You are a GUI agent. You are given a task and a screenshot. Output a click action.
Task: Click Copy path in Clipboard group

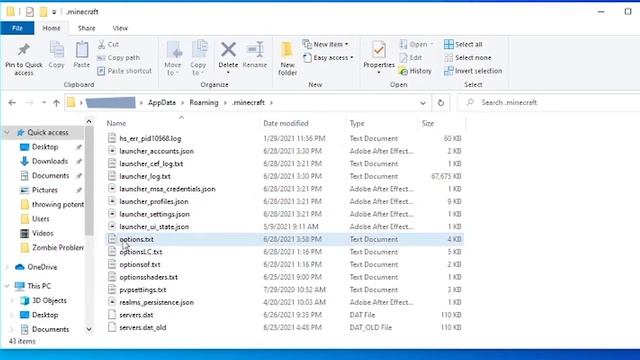coord(119,58)
